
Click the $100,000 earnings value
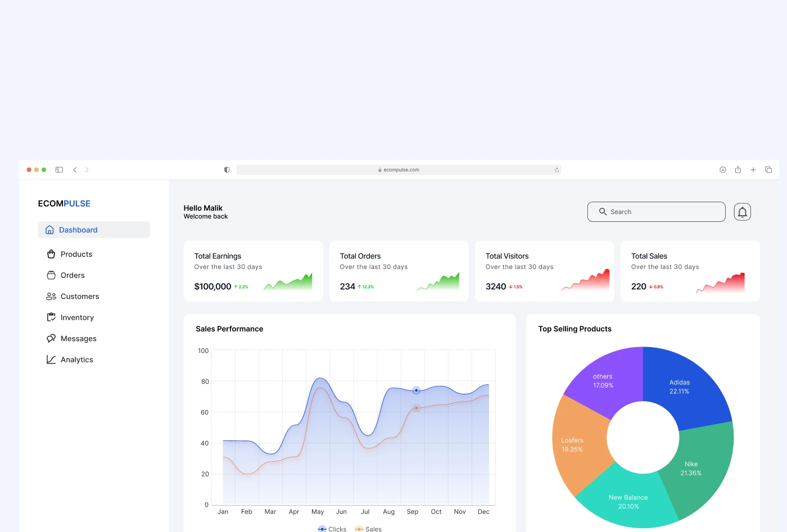click(212, 287)
